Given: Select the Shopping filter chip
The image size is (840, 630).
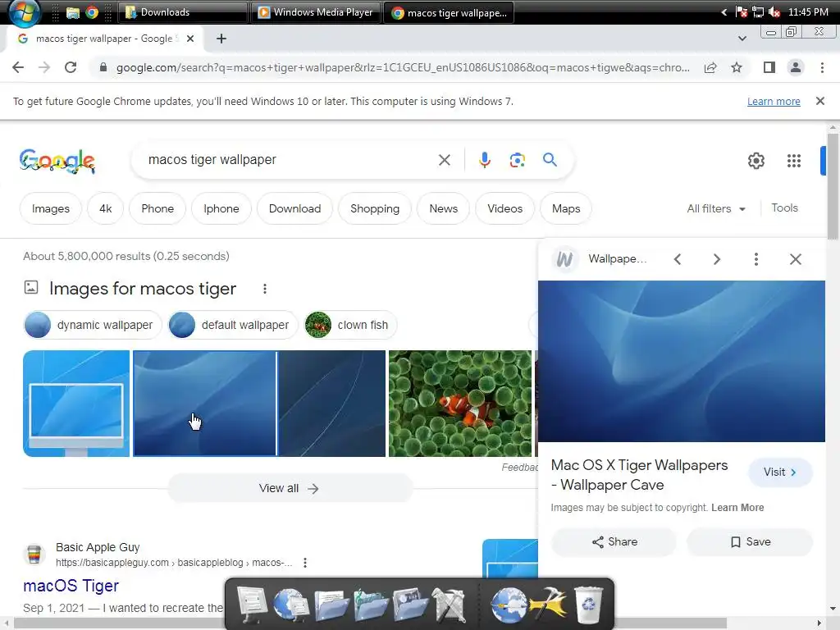Looking at the screenshot, I should coord(375,208).
